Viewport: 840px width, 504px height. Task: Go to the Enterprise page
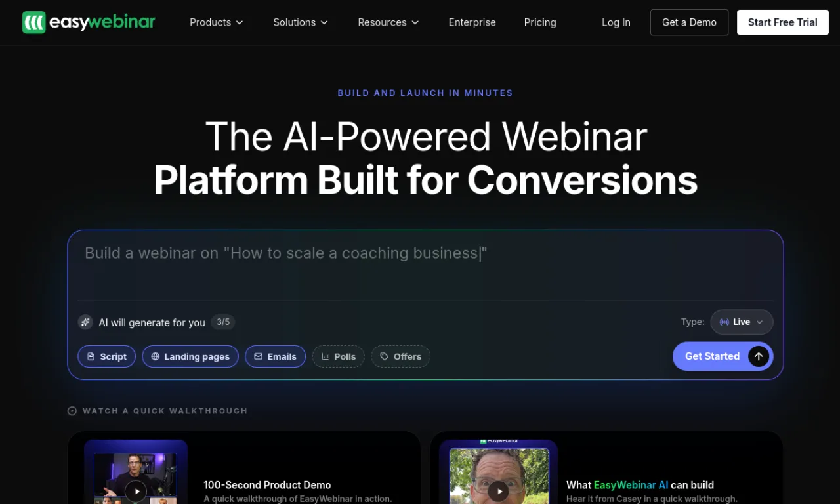pos(472,22)
